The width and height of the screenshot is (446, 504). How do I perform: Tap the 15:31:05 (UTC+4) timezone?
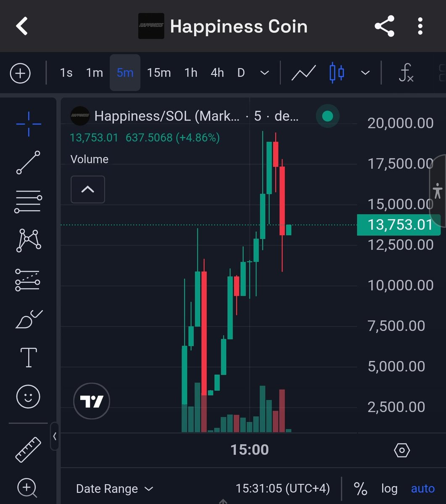click(x=282, y=488)
